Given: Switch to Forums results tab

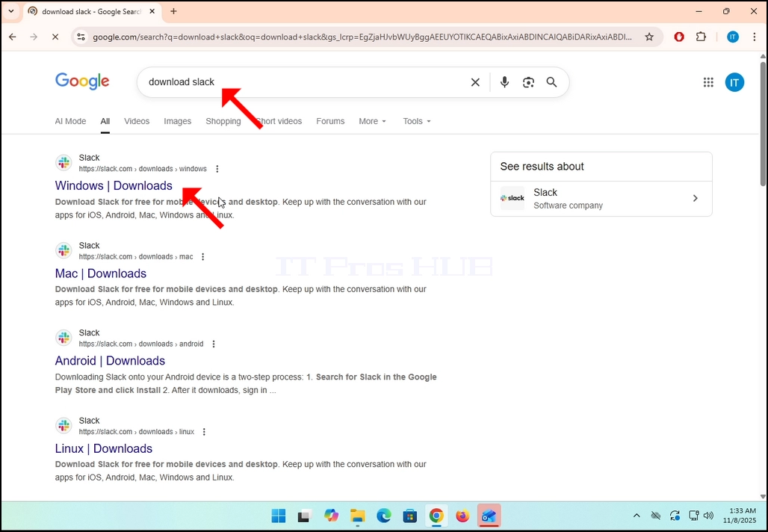Looking at the screenshot, I should (330, 121).
